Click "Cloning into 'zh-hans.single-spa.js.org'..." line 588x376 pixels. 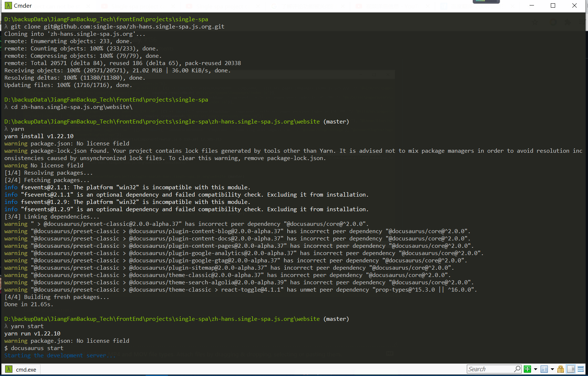(x=75, y=34)
